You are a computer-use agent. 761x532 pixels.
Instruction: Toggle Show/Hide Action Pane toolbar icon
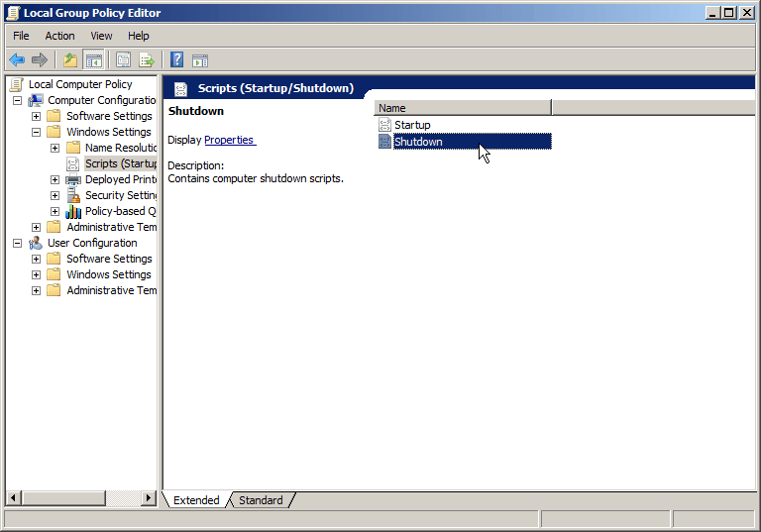click(x=200, y=60)
